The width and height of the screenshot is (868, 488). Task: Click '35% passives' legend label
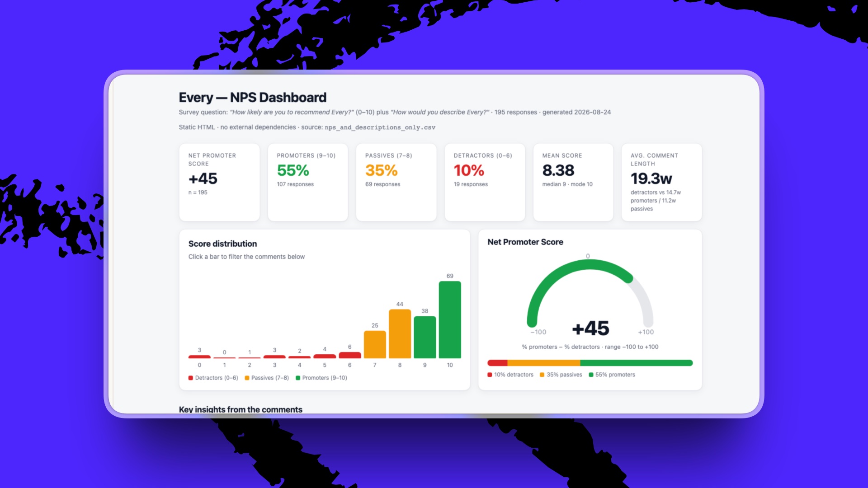click(564, 375)
